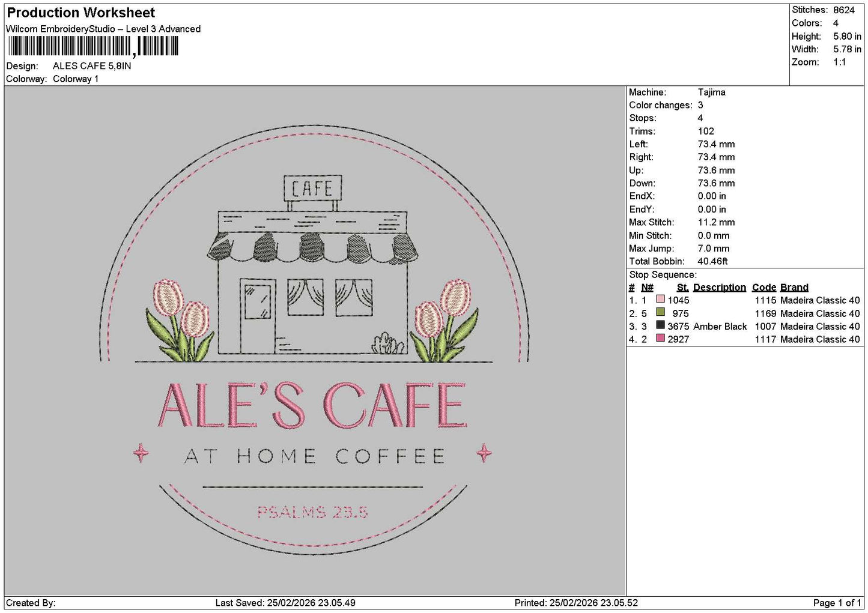Image resolution: width=868 pixels, height=613 pixels.
Task: Click the EndX value '0.00 in'
Action: (712, 196)
